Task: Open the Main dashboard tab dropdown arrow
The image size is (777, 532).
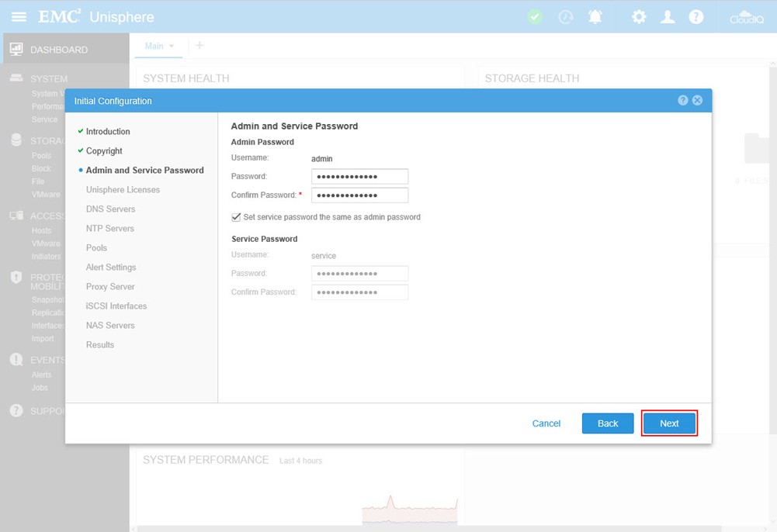Action: (172, 46)
